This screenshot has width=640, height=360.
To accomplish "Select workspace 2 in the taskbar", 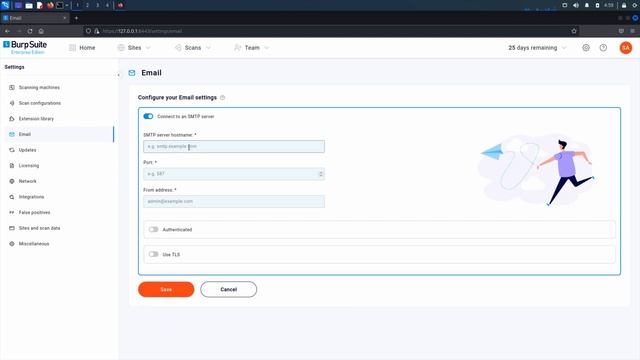I will click(87, 5).
